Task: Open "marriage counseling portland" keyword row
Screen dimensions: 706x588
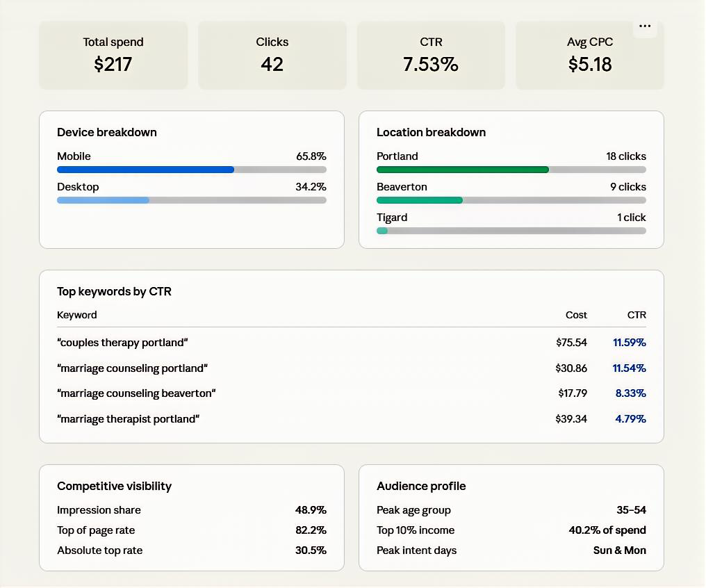Action: click(133, 368)
